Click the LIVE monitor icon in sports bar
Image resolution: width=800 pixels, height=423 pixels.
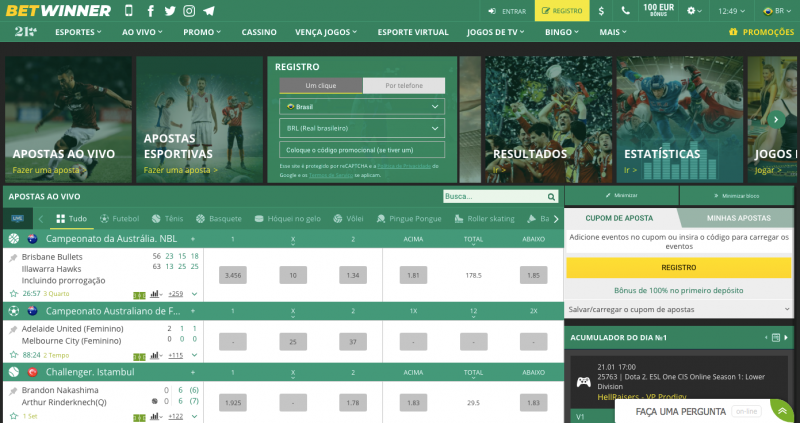pos(18,218)
